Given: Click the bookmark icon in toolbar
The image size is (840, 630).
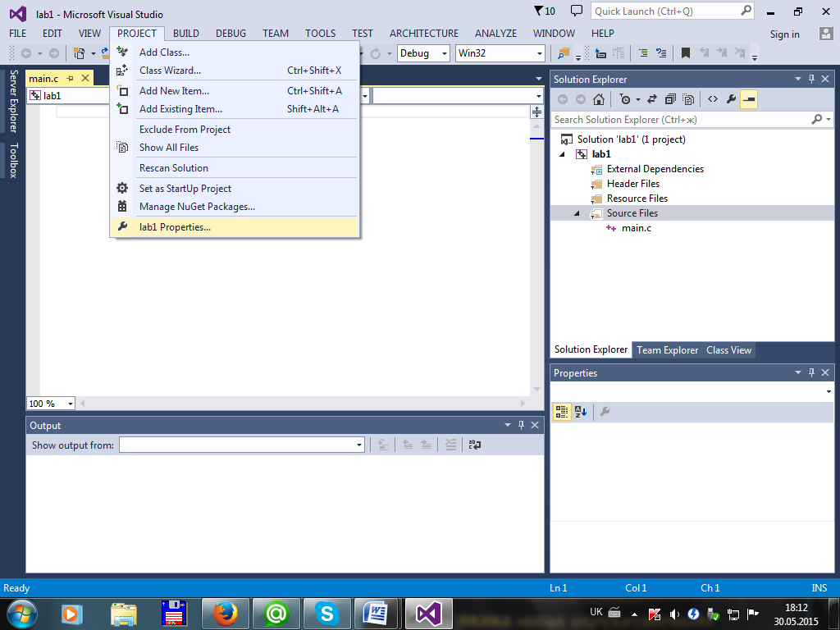Looking at the screenshot, I should 685,53.
